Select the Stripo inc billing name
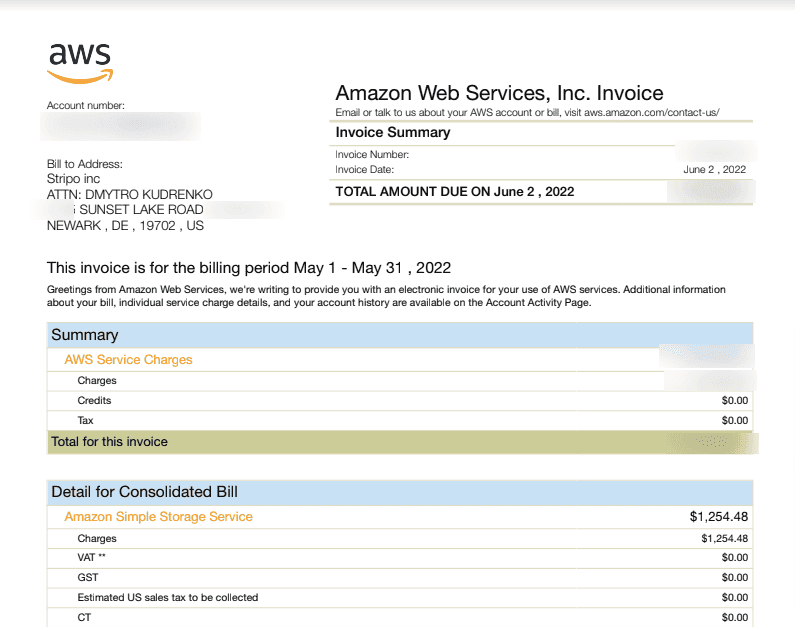Image resolution: width=795 pixels, height=627 pixels. click(74, 179)
